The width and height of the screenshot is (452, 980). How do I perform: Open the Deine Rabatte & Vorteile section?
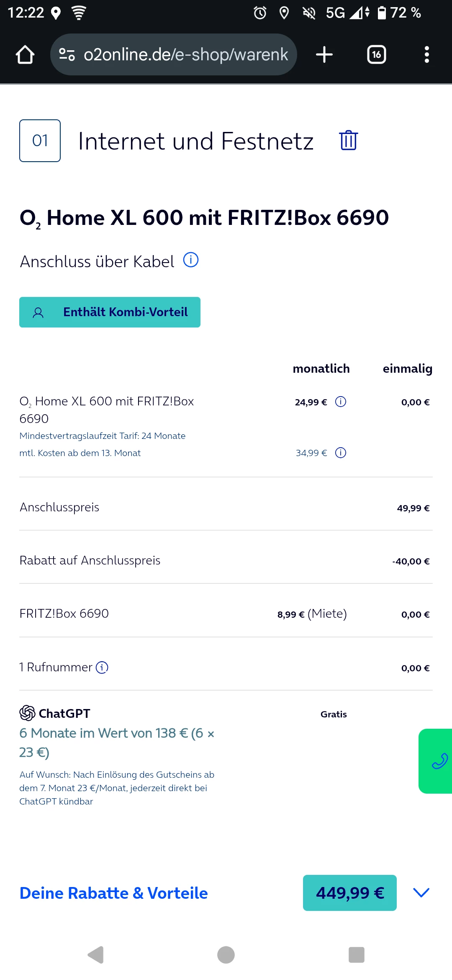point(114,893)
